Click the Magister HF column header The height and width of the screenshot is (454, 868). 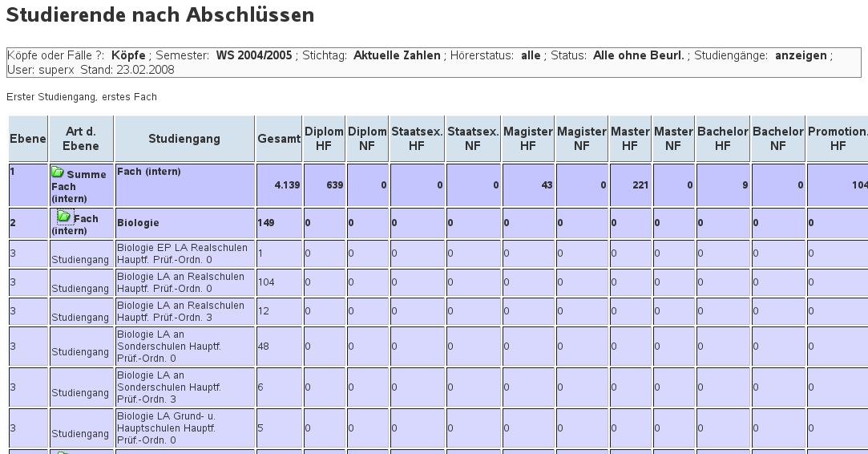click(527, 139)
